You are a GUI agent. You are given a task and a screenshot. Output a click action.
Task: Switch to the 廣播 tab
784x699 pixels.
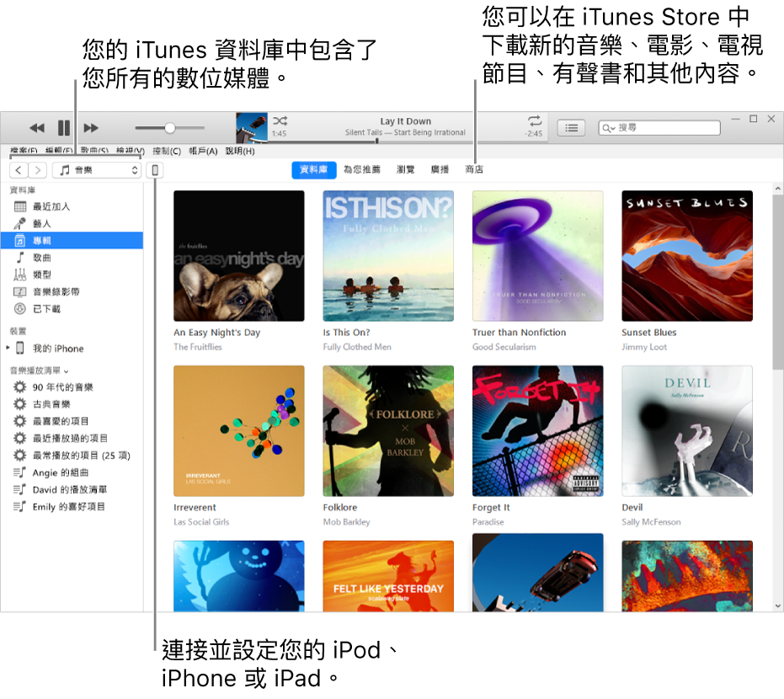[440, 170]
